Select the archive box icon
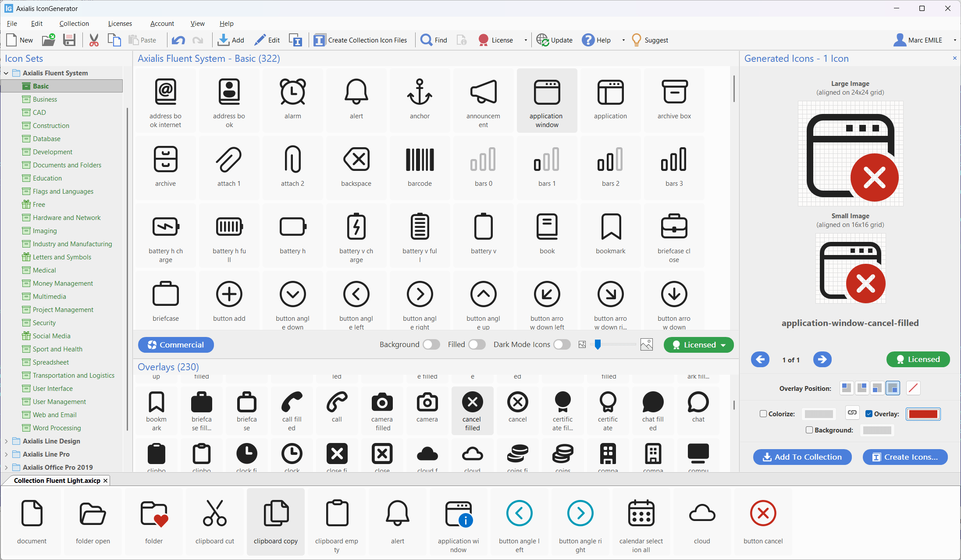The width and height of the screenshot is (961, 560). (674, 100)
